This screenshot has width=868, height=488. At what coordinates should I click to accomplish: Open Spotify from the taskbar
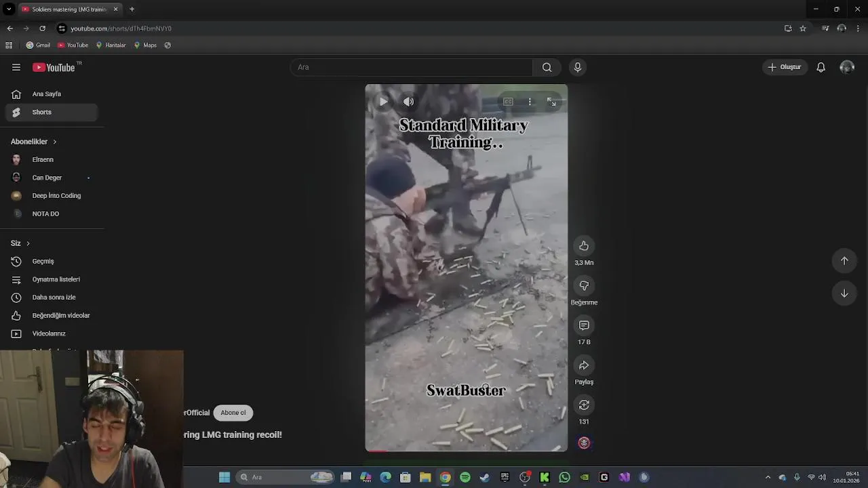coord(465,477)
